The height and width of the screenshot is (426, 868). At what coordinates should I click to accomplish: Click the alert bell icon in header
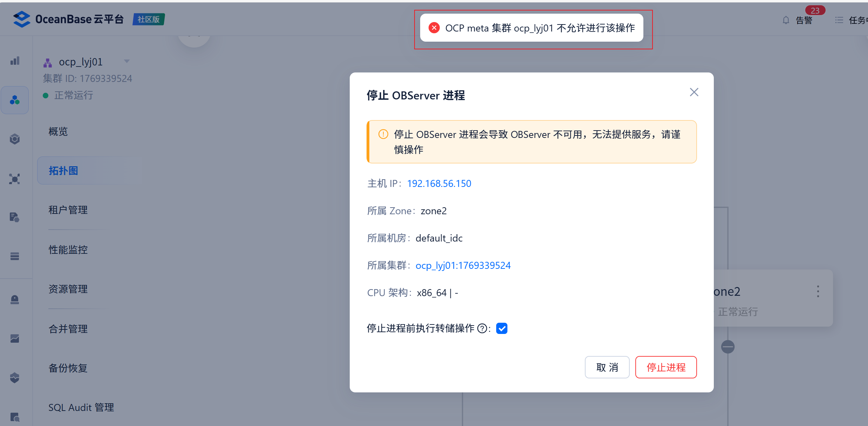pyautogui.click(x=786, y=20)
